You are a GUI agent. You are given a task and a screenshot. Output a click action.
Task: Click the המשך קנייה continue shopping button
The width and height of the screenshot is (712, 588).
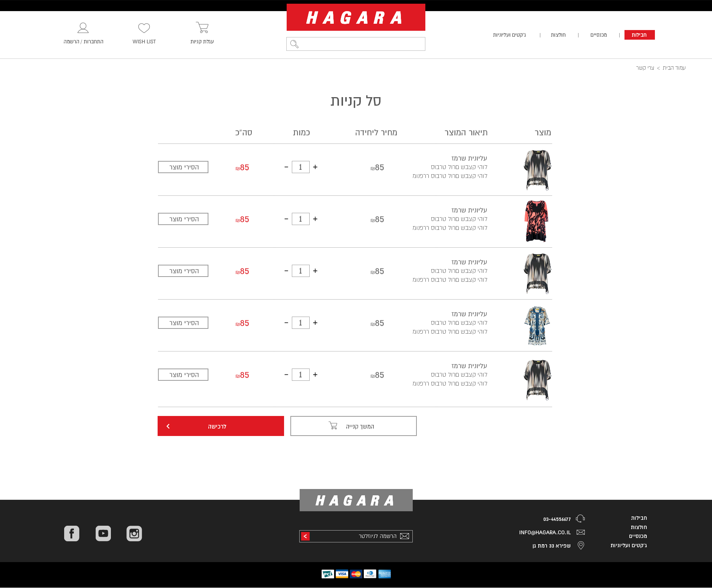(353, 426)
